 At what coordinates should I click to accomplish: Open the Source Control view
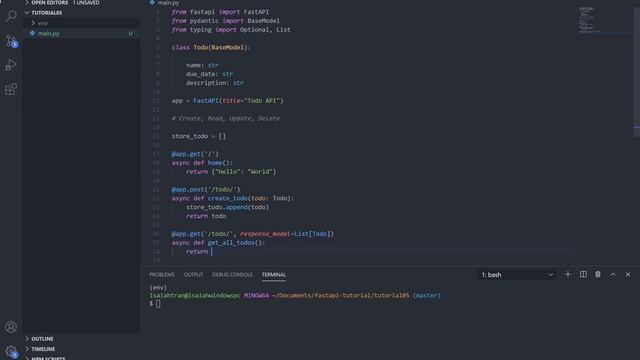coord(11,40)
